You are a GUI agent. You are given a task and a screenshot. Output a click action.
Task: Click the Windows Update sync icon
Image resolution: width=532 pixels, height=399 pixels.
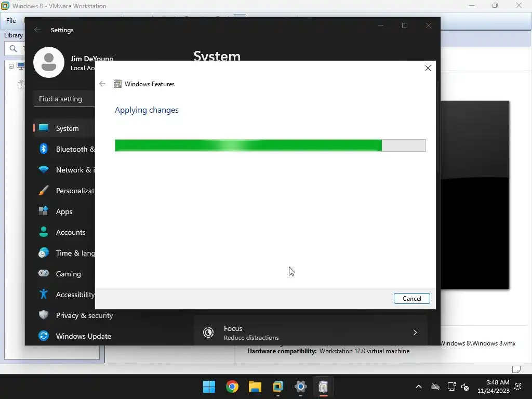[44, 336]
